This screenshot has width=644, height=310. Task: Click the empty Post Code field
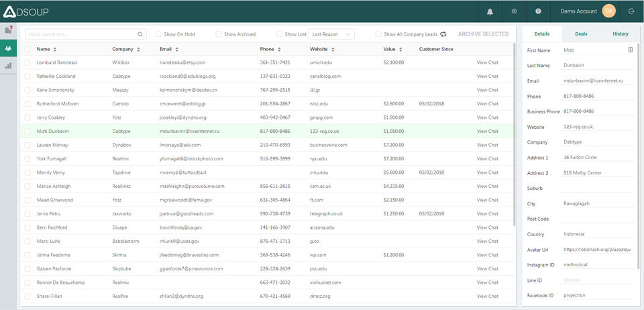(597, 219)
